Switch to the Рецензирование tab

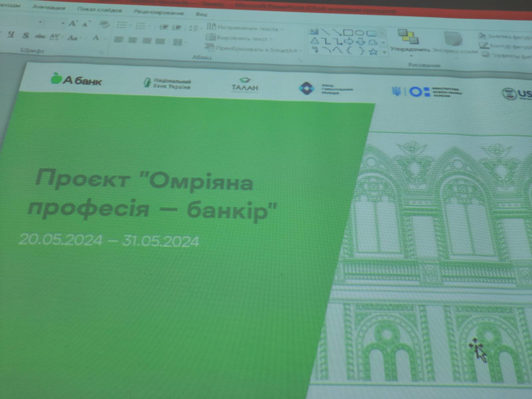(159, 12)
